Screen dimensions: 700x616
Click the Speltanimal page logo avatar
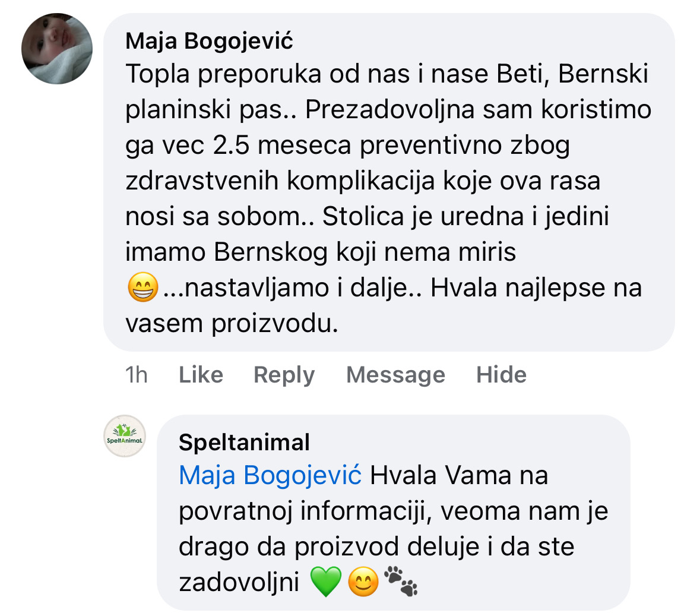(x=125, y=436)
